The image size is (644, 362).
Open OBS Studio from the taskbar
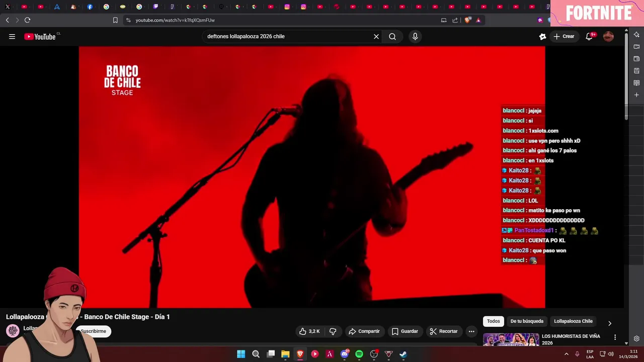pyautogui.click(x=374, y=354)
